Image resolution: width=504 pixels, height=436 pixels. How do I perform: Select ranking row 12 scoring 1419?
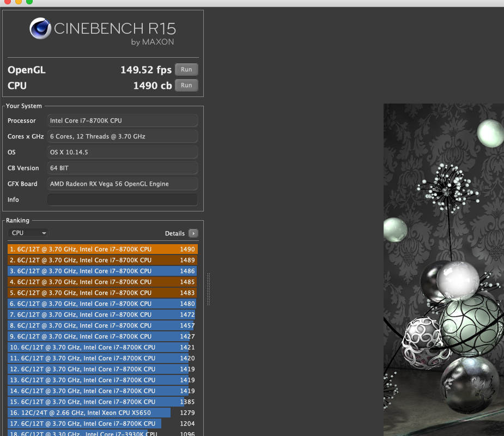(102, 370)
